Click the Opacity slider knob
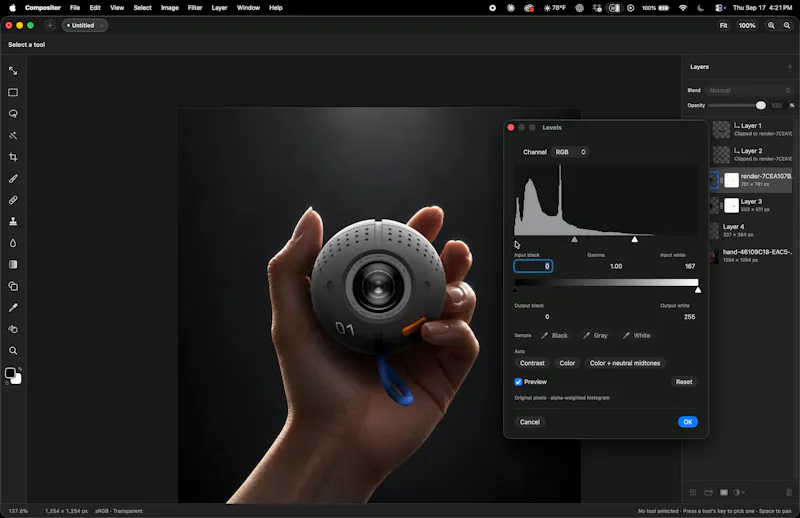Screen dimensions: 800x518 click(761, 105)
